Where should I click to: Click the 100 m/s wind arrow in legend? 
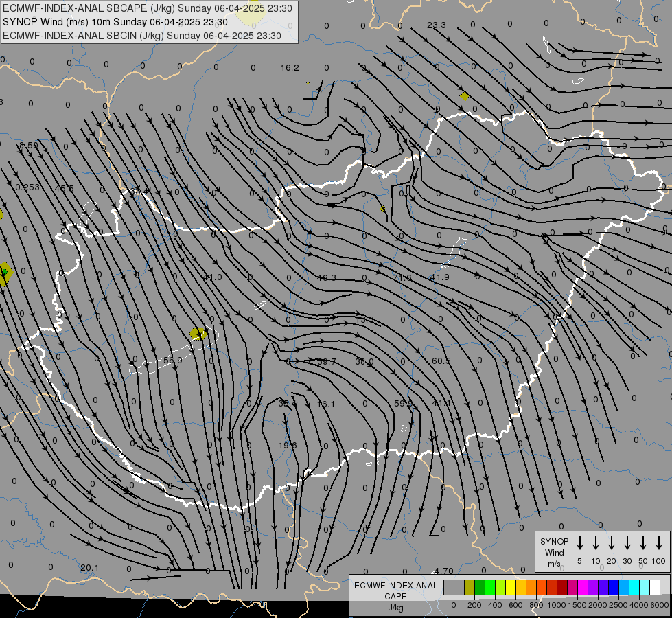pyautogui.click(x=659, y=543)
